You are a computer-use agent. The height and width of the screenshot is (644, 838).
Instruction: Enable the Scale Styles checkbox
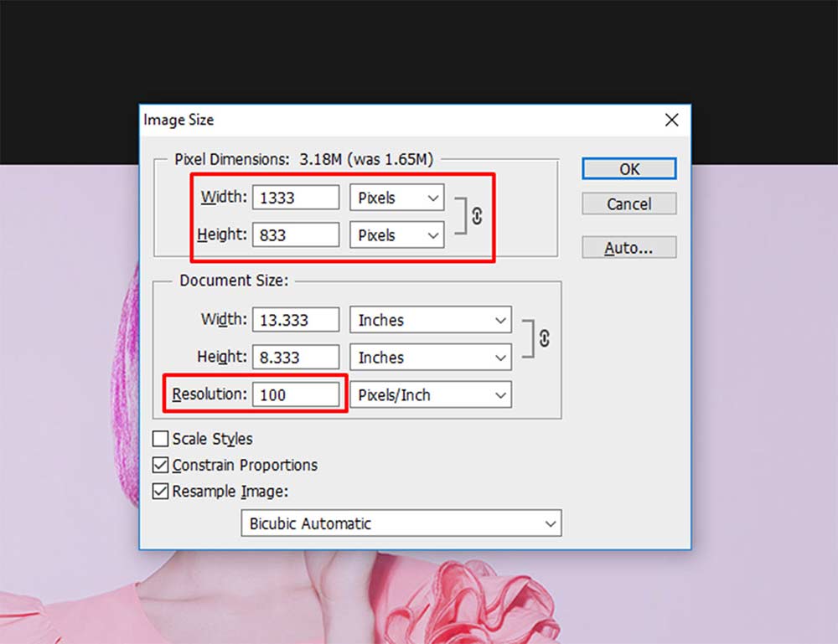(x=160, y=438)
